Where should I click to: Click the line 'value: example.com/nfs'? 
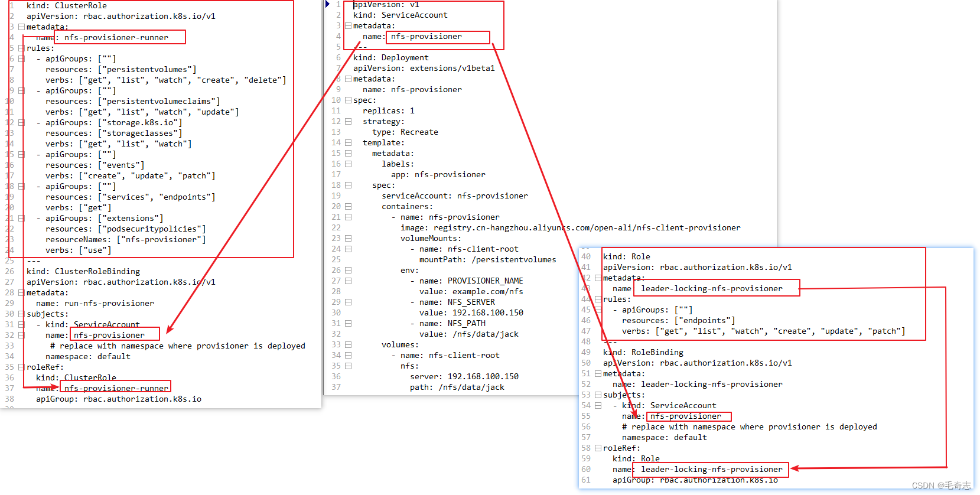click(471, 291)
